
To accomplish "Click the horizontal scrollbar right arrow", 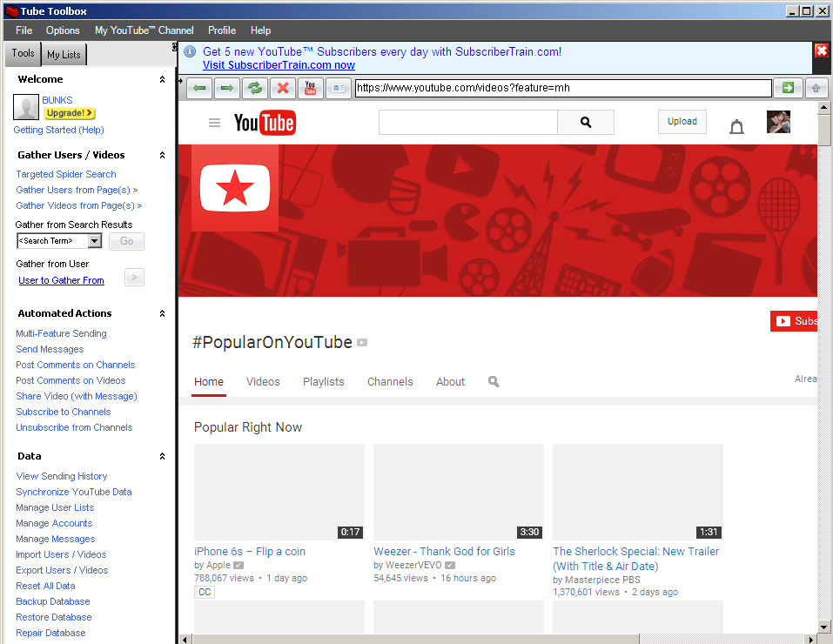I will pos(810,640).
